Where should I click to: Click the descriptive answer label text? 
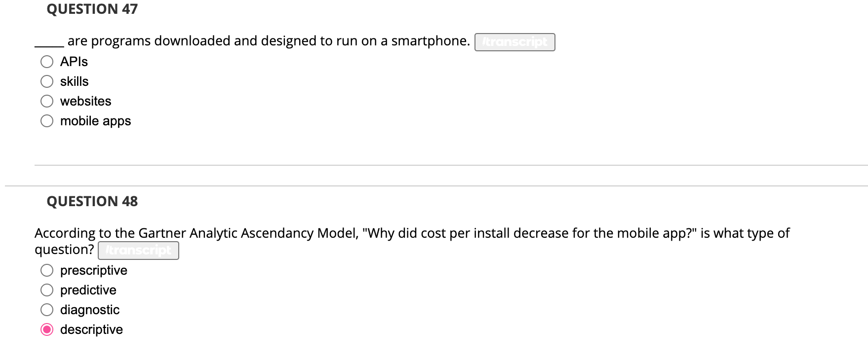tap(91, 329)
